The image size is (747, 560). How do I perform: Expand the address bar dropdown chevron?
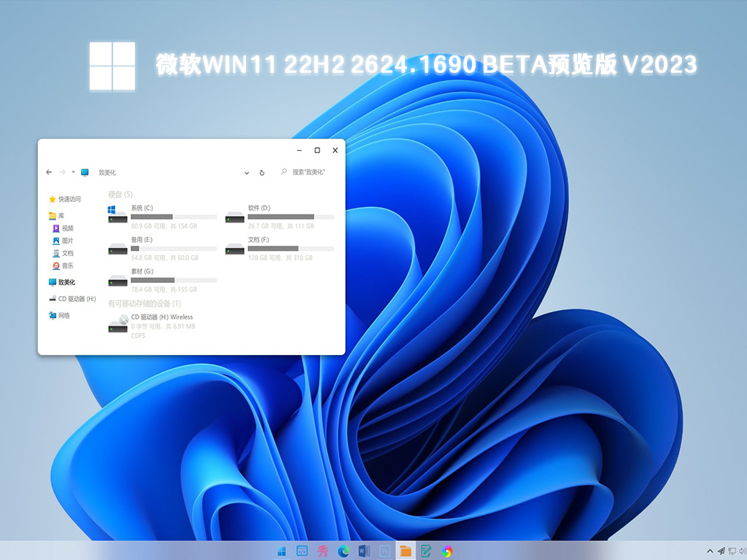247,173
